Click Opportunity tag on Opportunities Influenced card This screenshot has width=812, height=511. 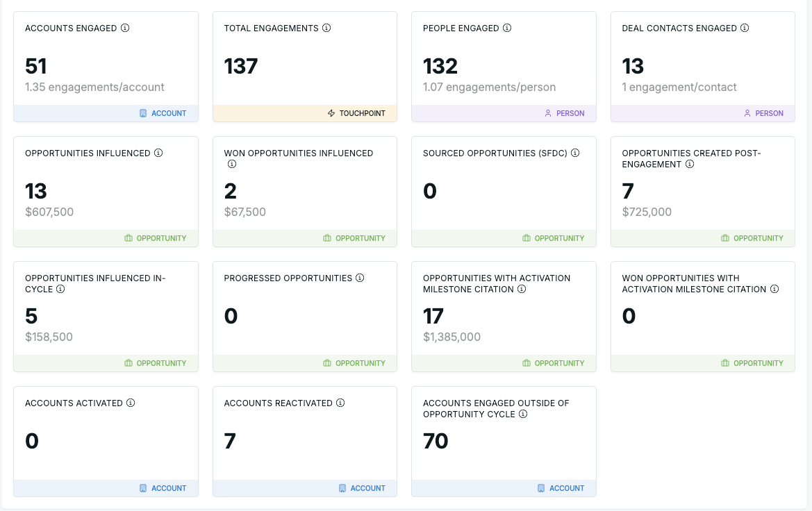point(156,238)
